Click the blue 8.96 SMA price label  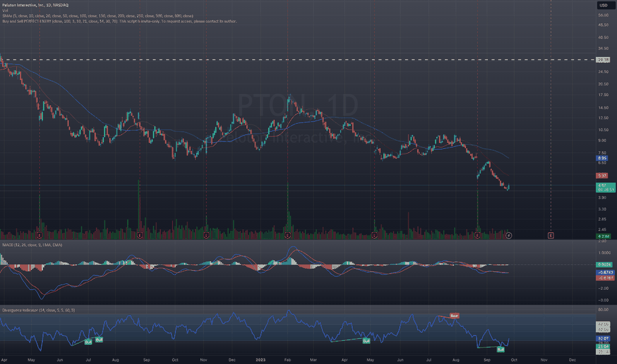(602, 158)
